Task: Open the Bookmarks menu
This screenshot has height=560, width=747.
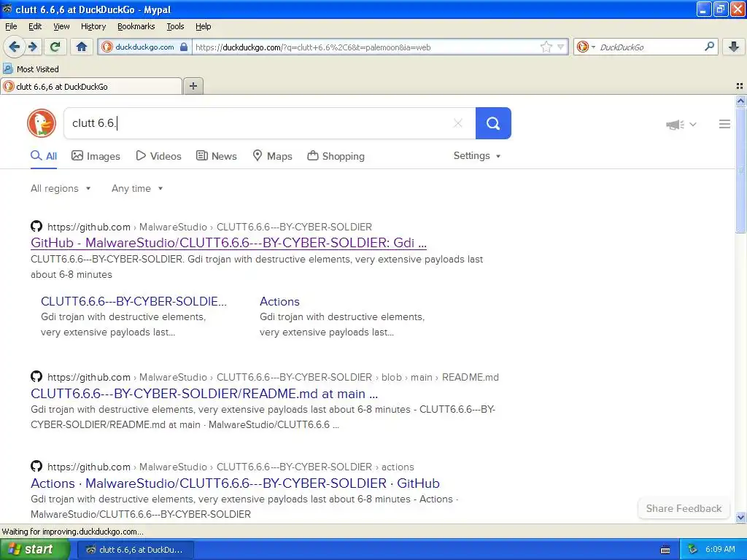Action: click(136, 26)
